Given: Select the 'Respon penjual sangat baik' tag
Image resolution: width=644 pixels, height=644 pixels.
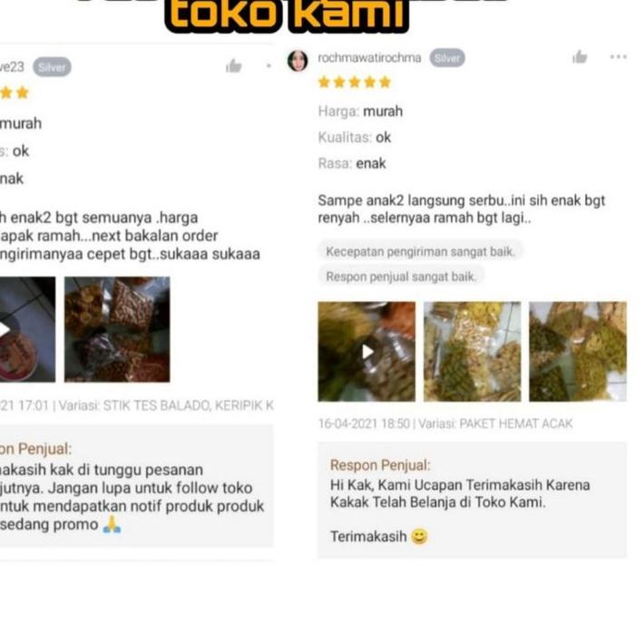Looking at the screenshot, I should [x=401, y=277].
